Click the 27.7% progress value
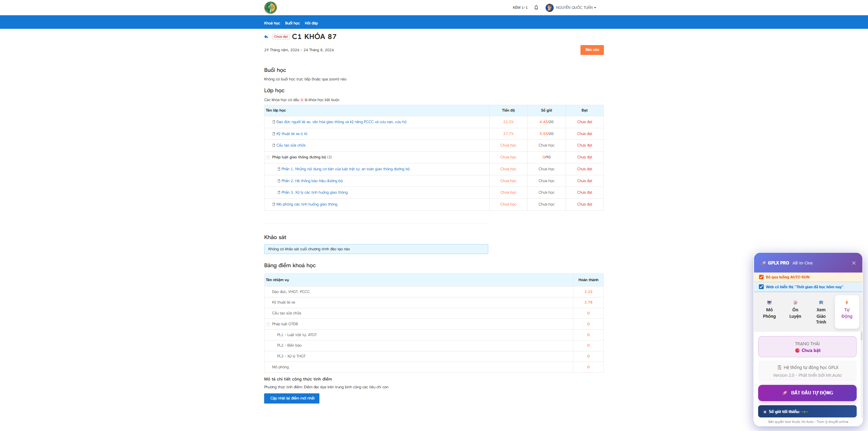The height and width of the screenshot is (431, 868). click(x=508, y=134)
